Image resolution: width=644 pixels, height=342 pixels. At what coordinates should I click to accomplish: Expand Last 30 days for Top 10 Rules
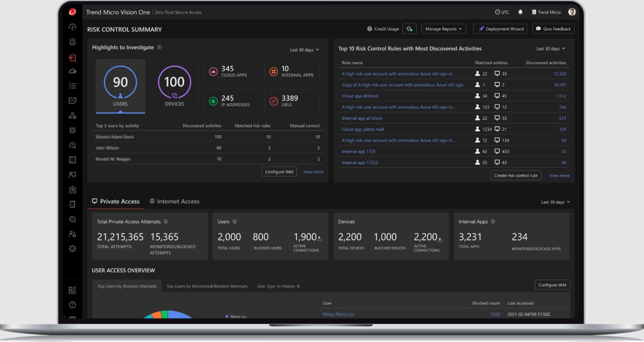click(x=550, y=49)
